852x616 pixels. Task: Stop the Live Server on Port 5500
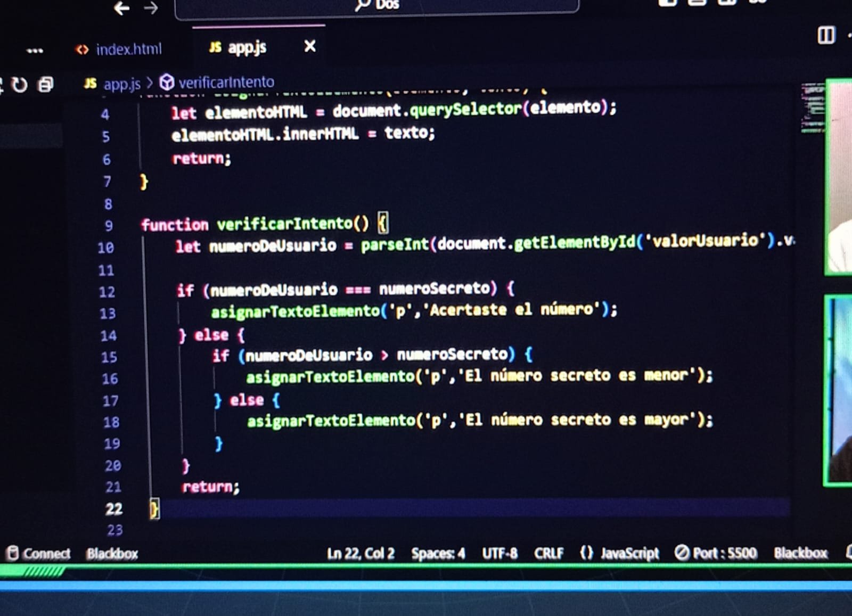click(716, 554)
